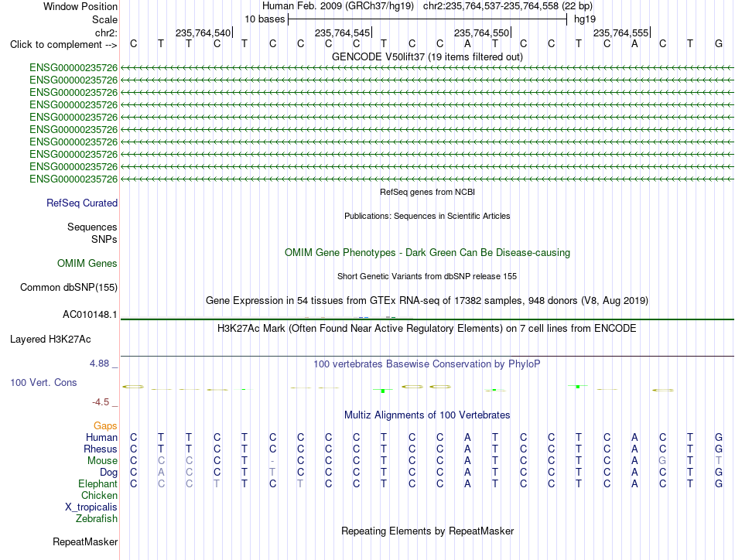Viewport: 735px width, 560px height.
Task: Click the -4.5 PhyloP lower scale value
Action: (x=101, y=402)
